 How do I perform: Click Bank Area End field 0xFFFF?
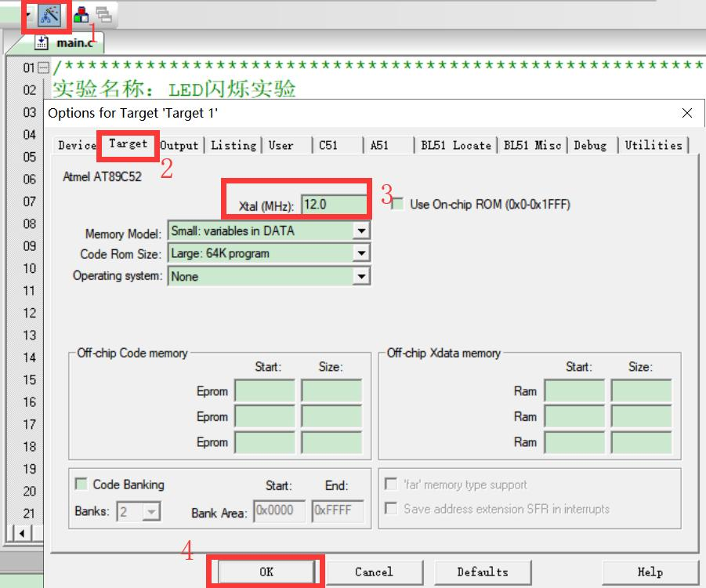[x=338, y=511]
